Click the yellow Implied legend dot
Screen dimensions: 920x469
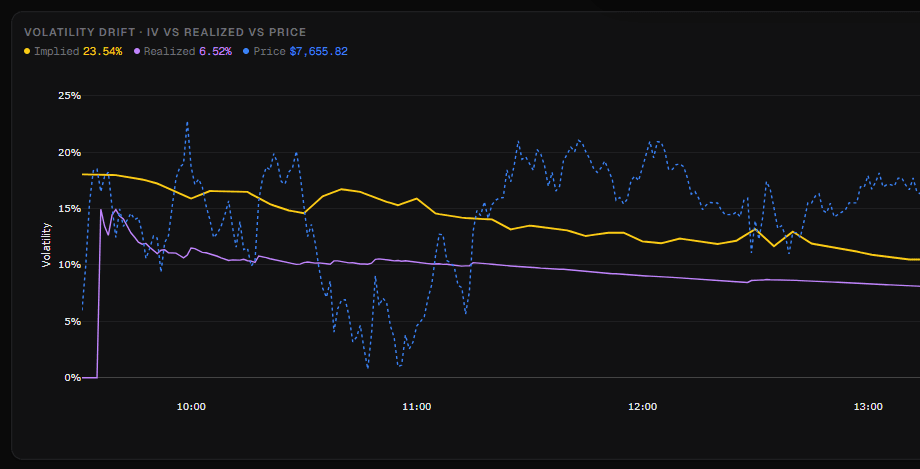pos(27,52)
